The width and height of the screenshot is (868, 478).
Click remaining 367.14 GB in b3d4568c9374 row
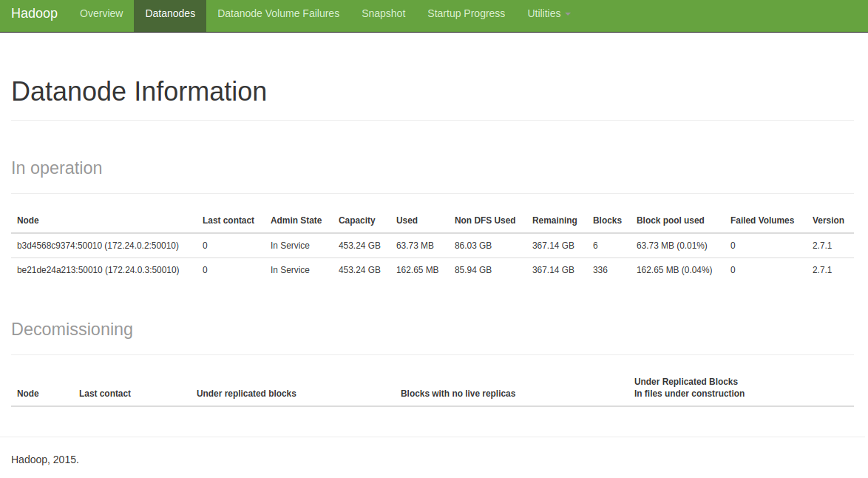(x=554, y=246)
